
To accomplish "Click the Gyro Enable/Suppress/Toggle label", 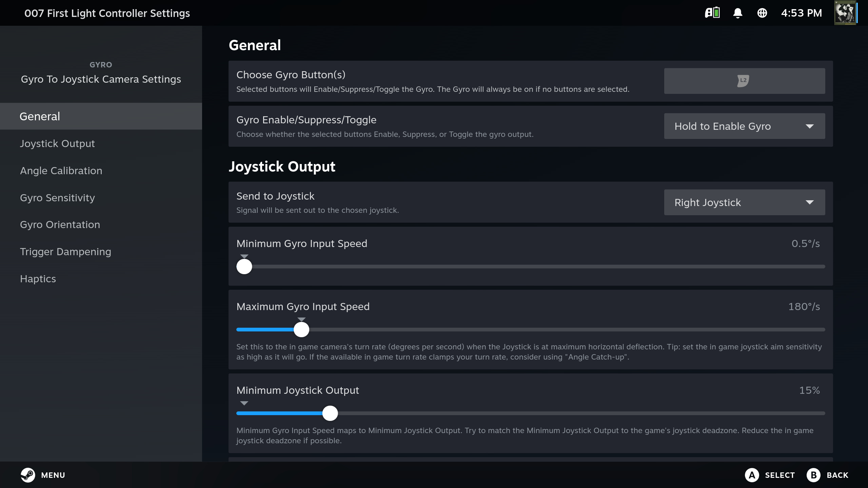I will (x=306, y=120).
